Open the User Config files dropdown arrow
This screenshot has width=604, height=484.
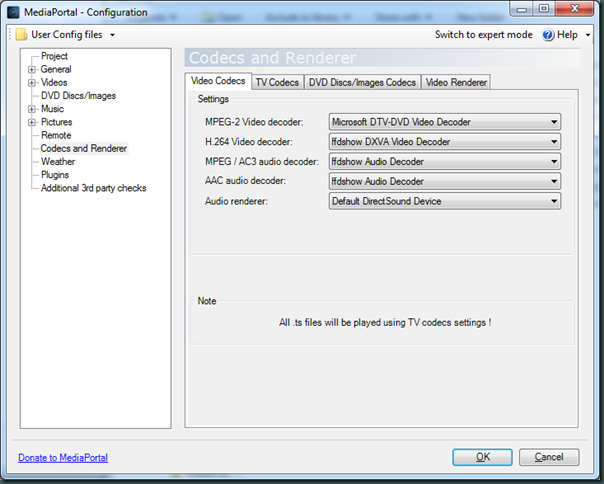[x=112, y=35]
